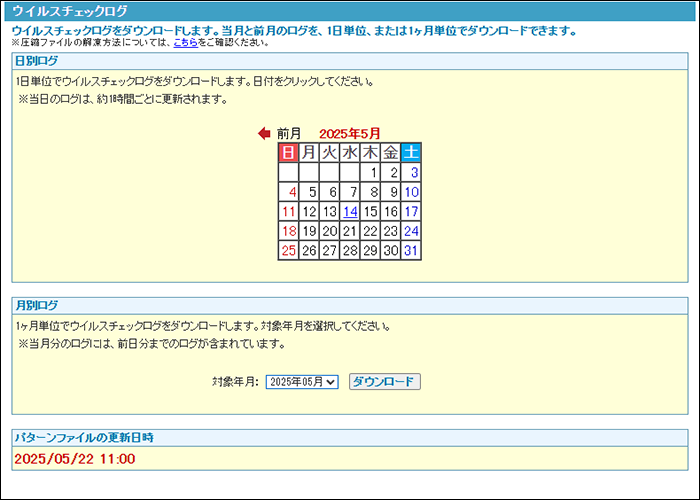Screen dimensions: 700x500
Task: Click the 月 weekday header
Action: [x=309, y=153]
